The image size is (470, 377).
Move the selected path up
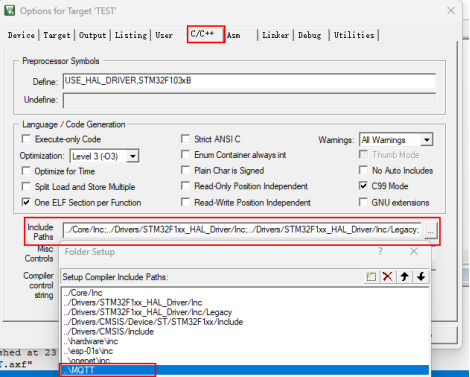tap(404, 277)
